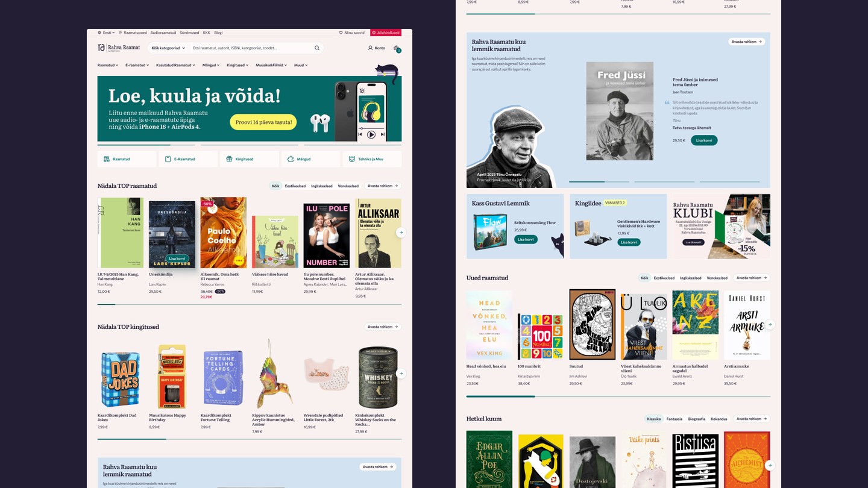Expand the Raamatud menu
The width and height of the screenshot is (868, 488).
click(108, 65)
